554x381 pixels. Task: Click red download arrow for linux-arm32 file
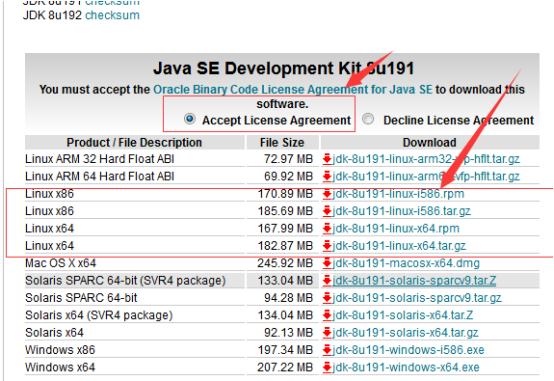(327, 159)
